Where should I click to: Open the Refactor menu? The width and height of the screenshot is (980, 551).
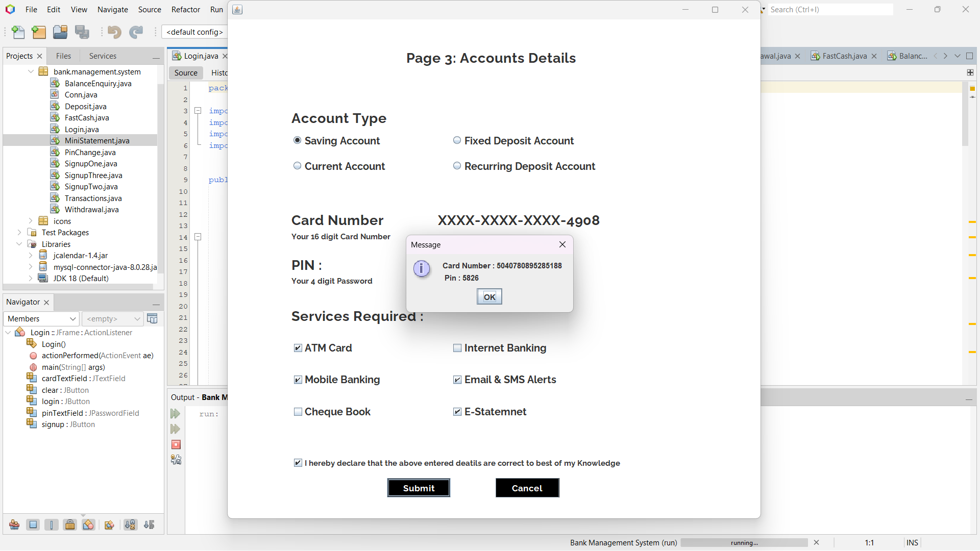click(185, 9)
